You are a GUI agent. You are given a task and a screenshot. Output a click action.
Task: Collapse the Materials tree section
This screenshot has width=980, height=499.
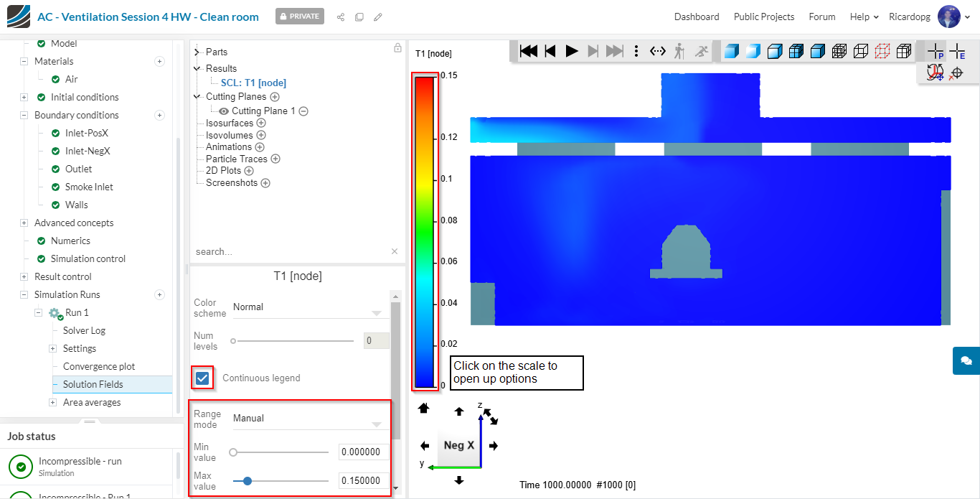(24, 62)
